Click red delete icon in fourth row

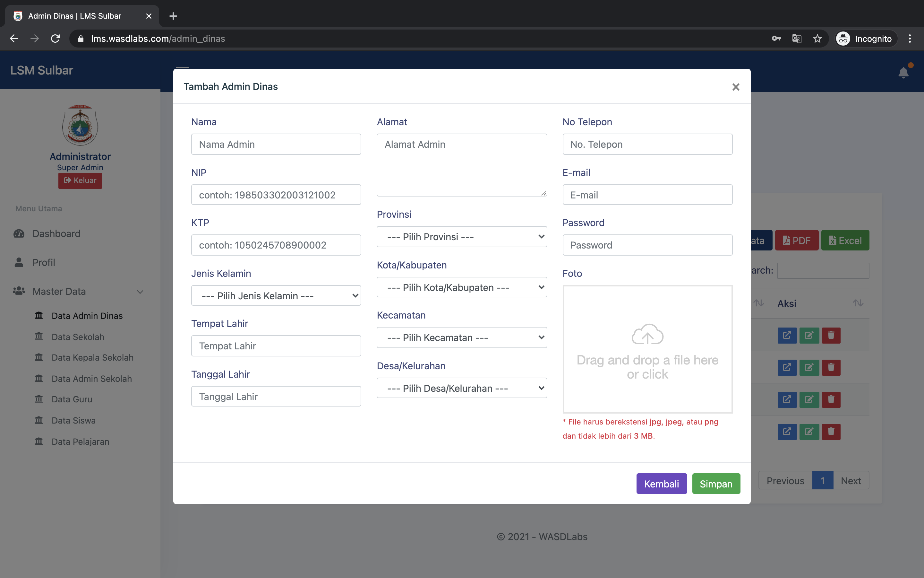[831, 432]
